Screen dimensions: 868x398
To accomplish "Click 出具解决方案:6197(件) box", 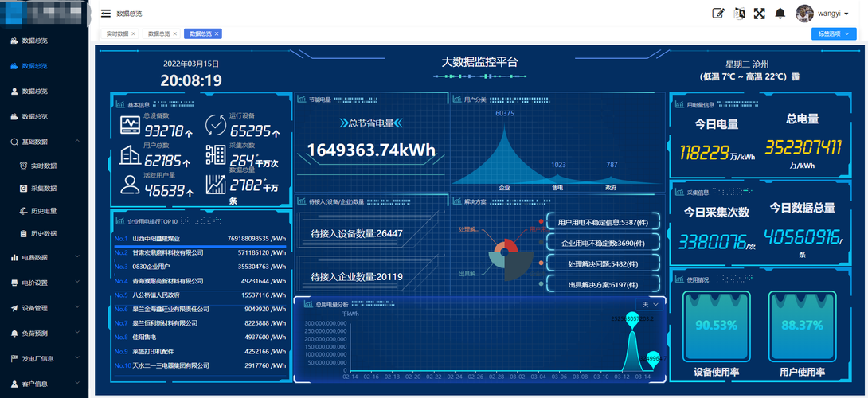I will pyautogui.click(x=604, y=284).
